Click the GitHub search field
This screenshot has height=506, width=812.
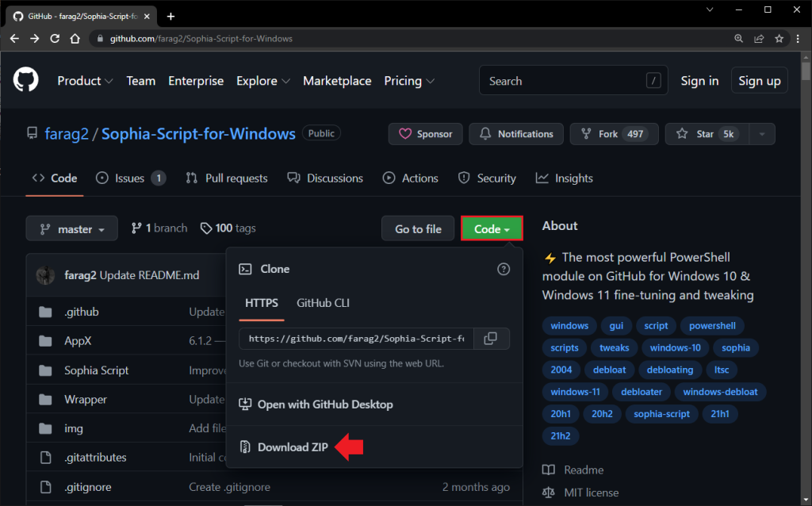(x=573, y=81)
